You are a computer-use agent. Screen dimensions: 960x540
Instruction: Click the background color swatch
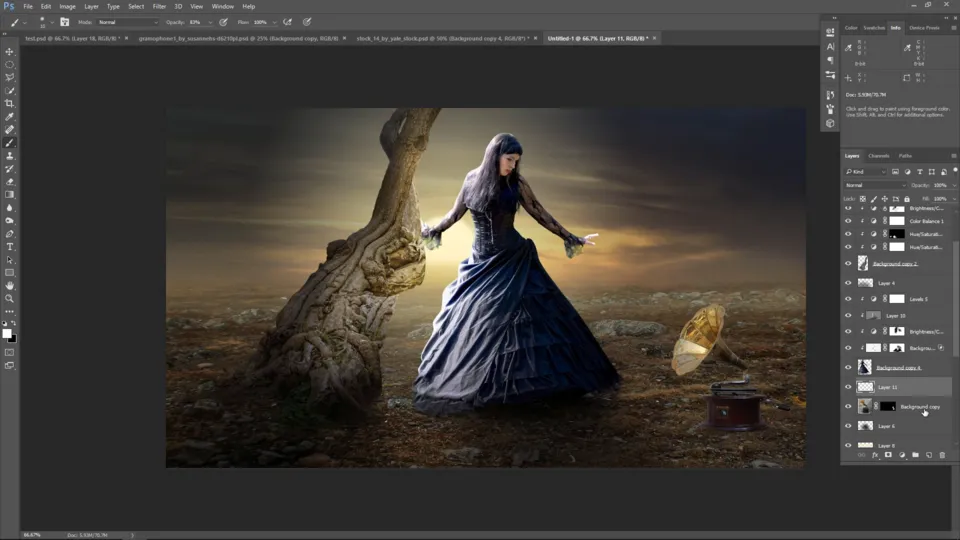(x=13, y=338)
